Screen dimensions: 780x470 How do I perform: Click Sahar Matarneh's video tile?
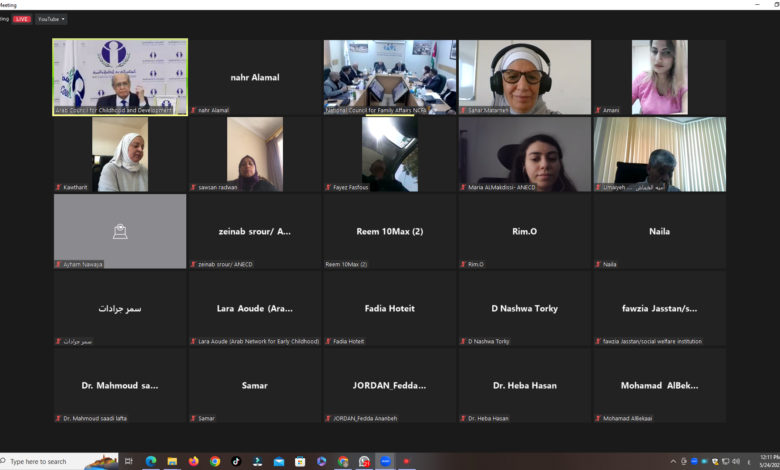524,76
